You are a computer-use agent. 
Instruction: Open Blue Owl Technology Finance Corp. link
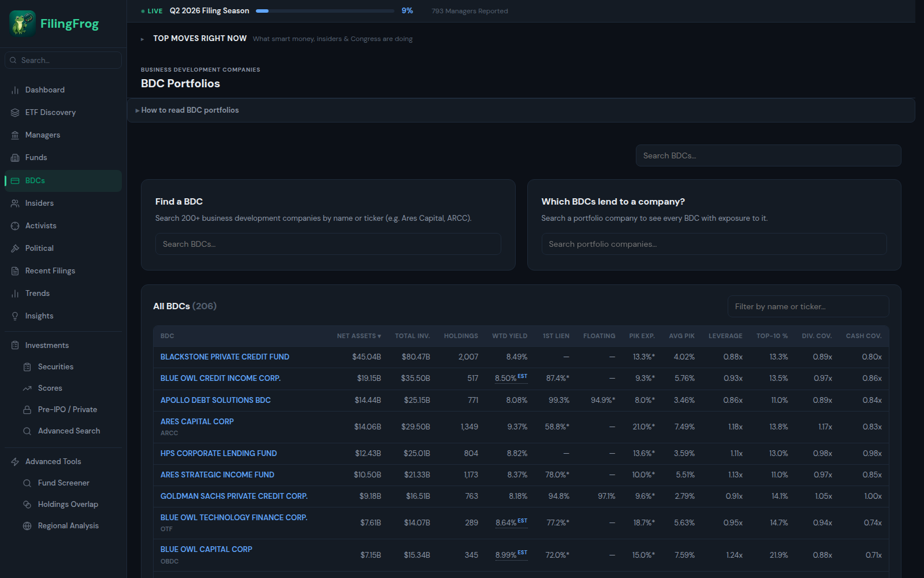coord(234,517)
